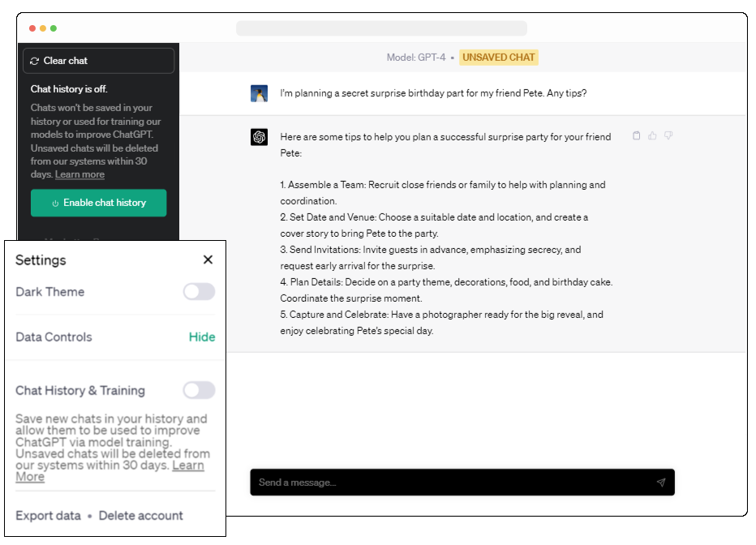Image resolution: width=756 pixels, height=545 pixels.
Task: Click the 'Chat history is off.' heading
Action: point(69,89)
